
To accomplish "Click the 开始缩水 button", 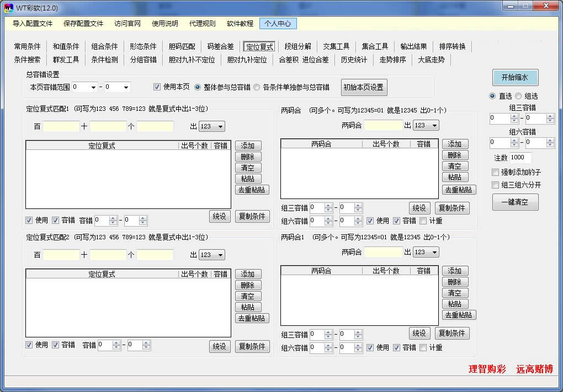I will tap(514, 77).
